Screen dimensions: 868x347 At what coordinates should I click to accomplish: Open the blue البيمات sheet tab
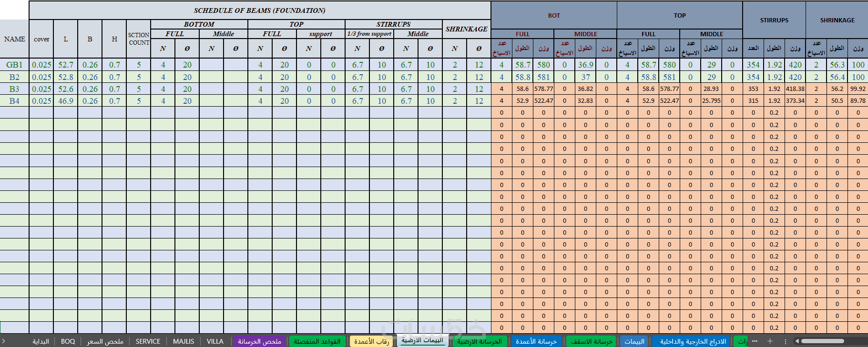coord(634,341)
